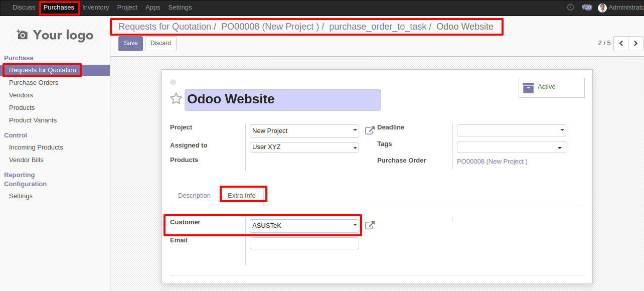Click the Email input field
This screenshot has width=644, height=291.
click(x=304, y=243)
